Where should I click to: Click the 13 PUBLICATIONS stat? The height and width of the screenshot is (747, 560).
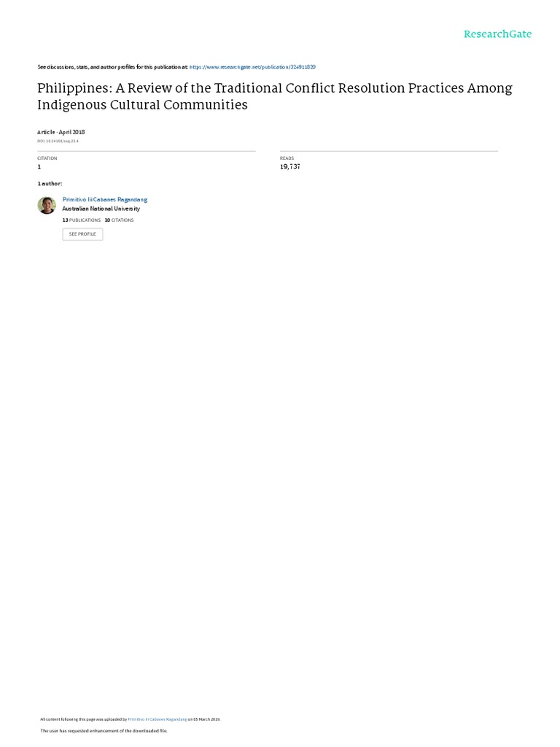[82, 220]
